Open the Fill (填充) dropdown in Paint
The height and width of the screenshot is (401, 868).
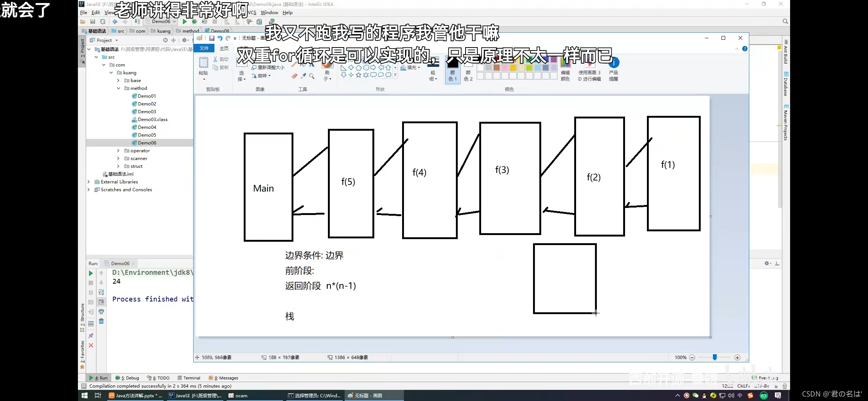pyautogui.click(x=410, y=68)
